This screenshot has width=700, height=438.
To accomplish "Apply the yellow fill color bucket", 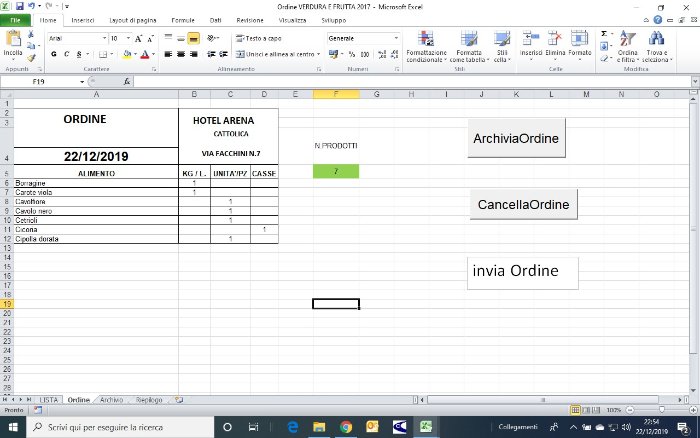I will coord(127,54).
